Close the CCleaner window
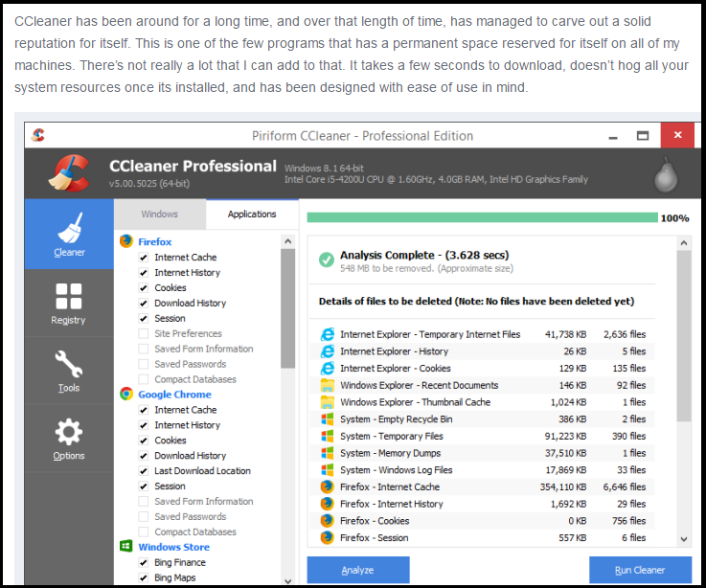Screen dimensions: 706x588 point(677,135)
